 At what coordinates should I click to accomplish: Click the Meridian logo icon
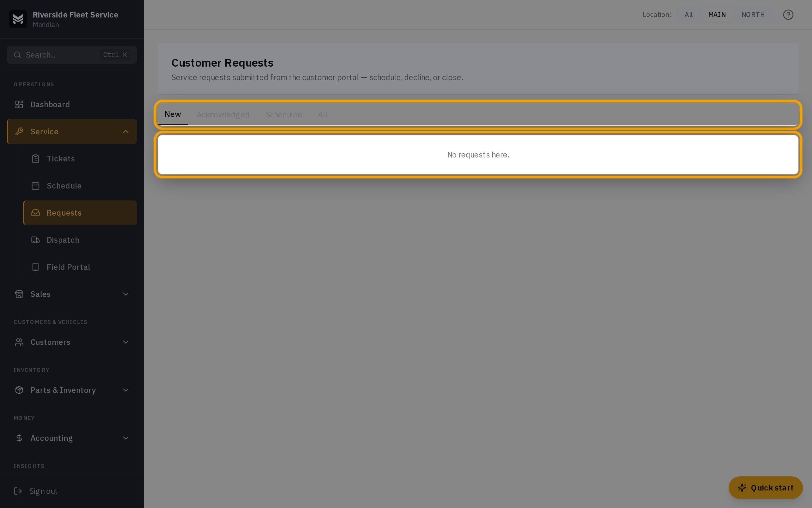18,19
